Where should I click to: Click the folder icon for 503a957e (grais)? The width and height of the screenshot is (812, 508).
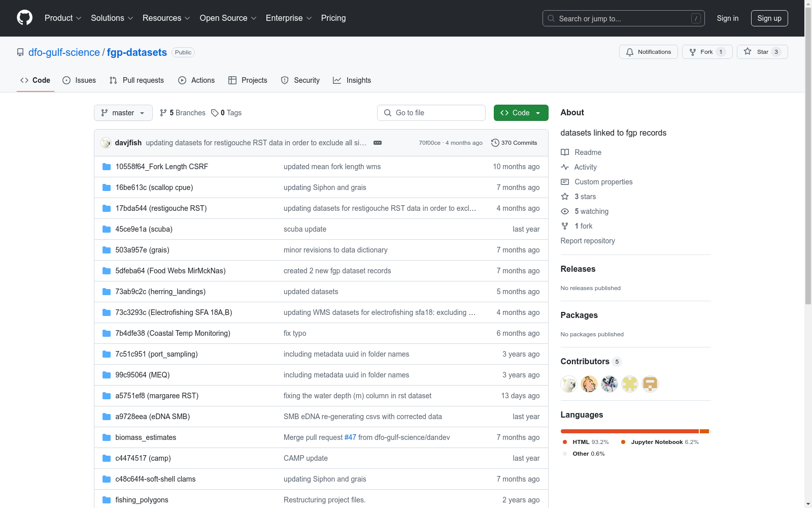[107, 250]
